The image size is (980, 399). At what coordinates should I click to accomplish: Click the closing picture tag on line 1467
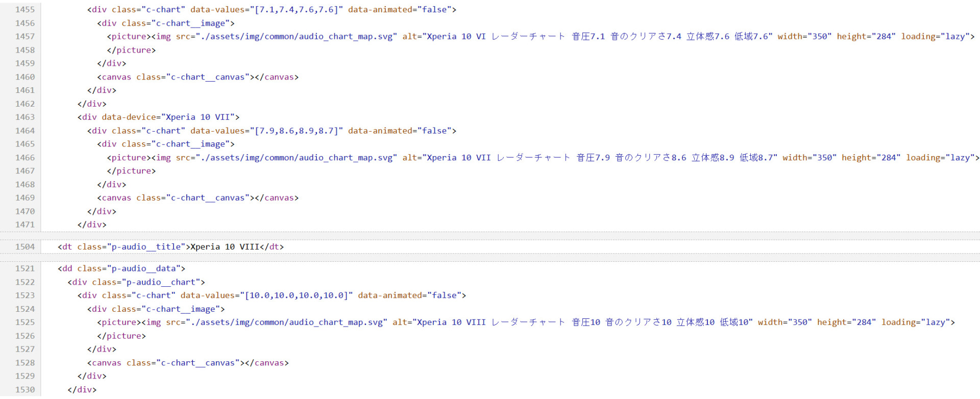click(131, 171)
